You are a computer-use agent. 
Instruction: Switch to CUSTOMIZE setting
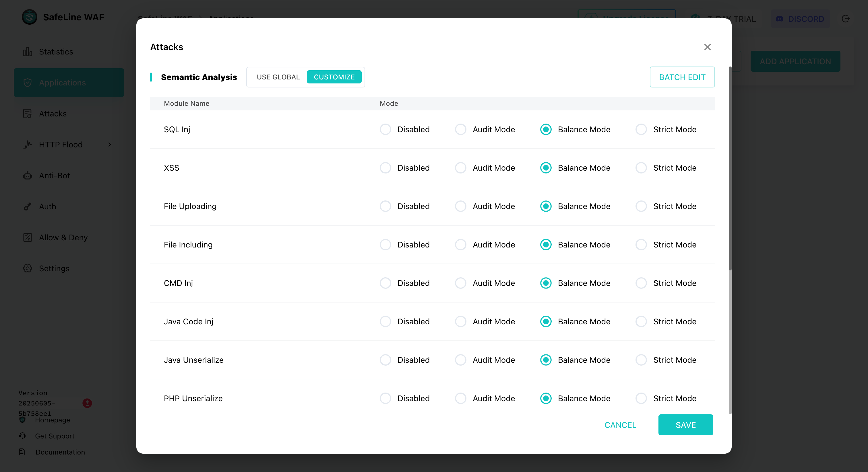point(334,77)
